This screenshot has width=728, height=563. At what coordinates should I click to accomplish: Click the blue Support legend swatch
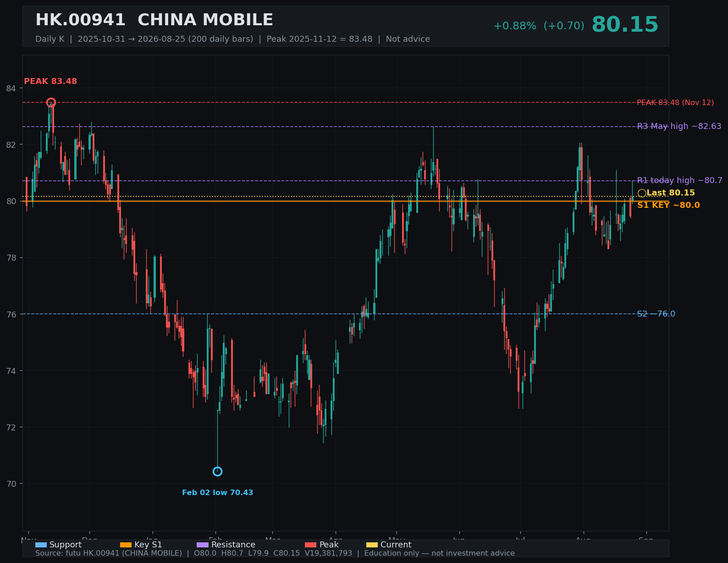point(41,545)
